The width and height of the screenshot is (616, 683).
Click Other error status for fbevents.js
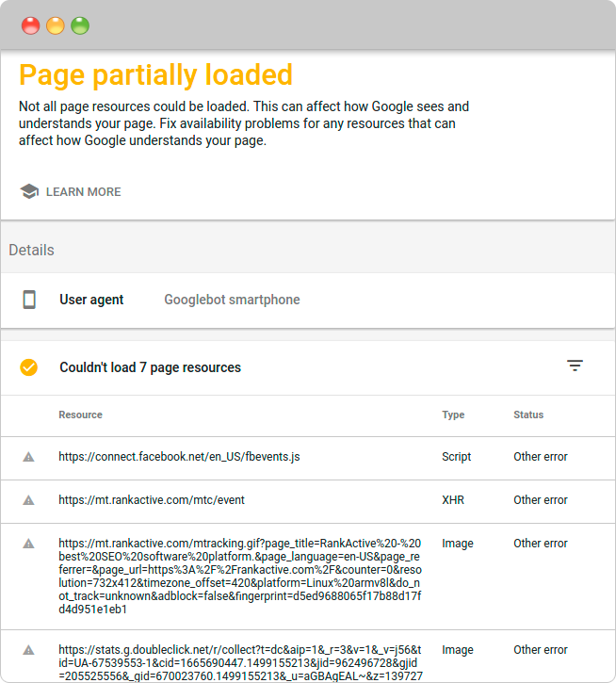(x=541, y=457)
